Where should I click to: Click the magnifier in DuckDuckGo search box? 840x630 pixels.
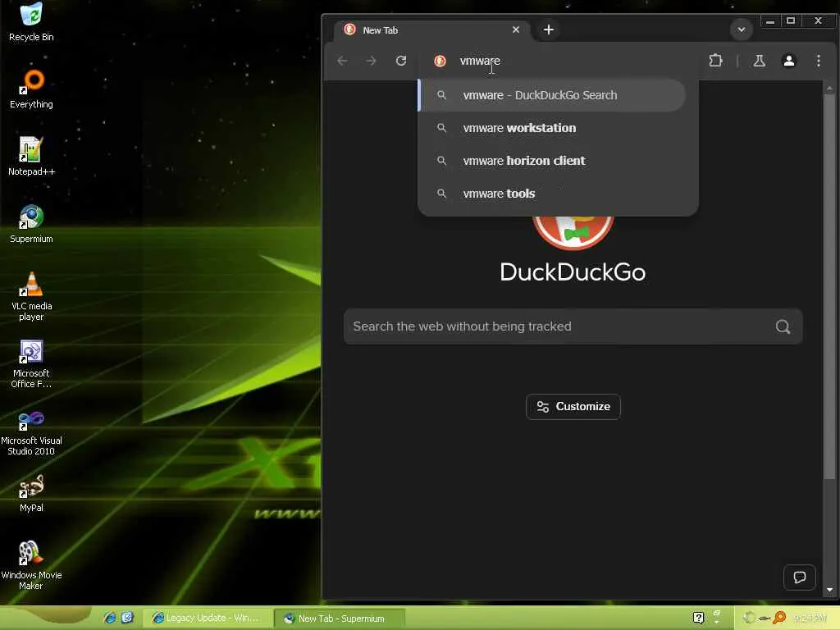click(783, 326)
